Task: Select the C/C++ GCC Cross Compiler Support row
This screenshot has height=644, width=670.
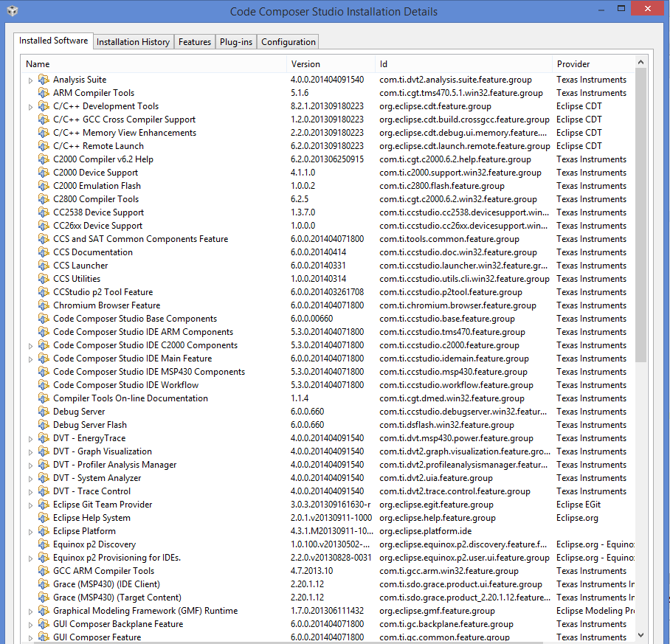Action: coord(328,120)
